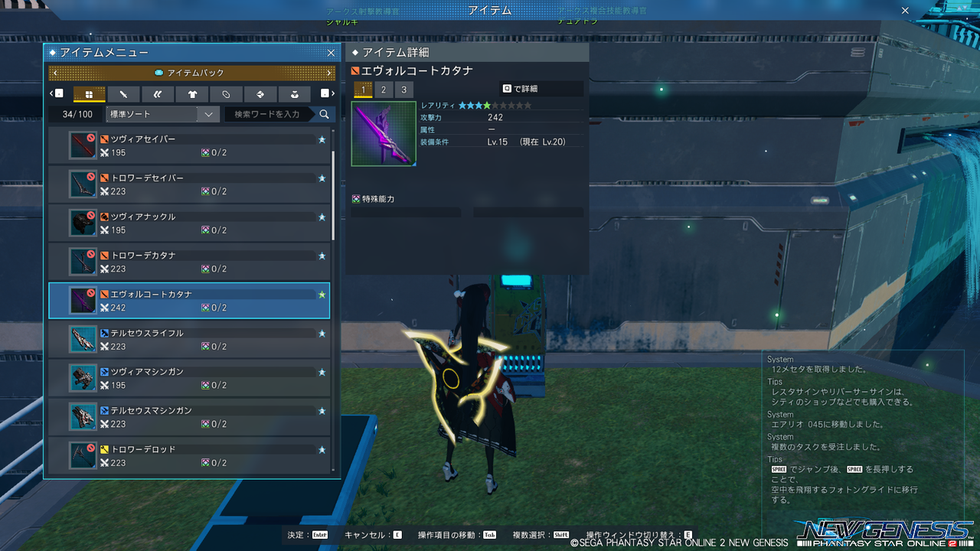Click the ツヴィアナックル item name

click(143, 217)
